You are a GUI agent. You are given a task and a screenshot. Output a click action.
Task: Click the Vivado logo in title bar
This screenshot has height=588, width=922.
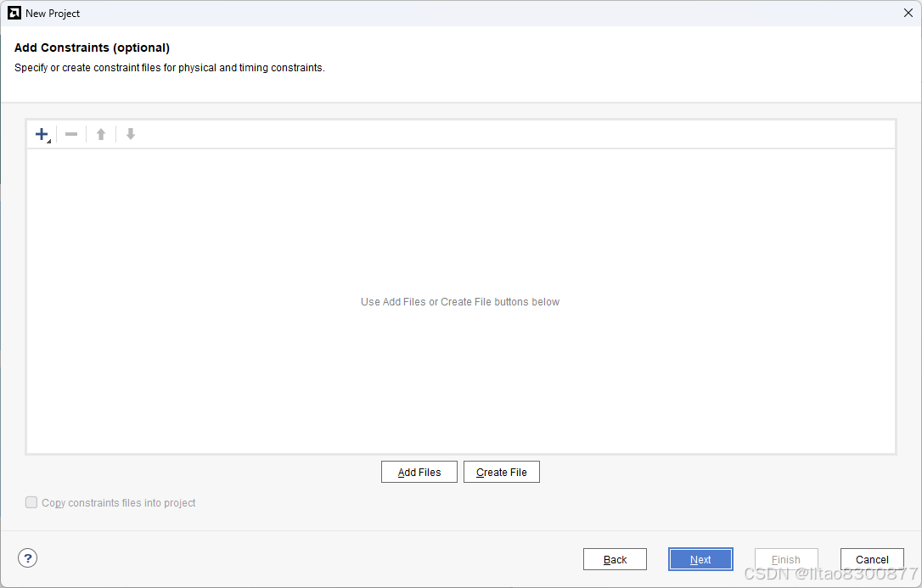tap(14, 13)
